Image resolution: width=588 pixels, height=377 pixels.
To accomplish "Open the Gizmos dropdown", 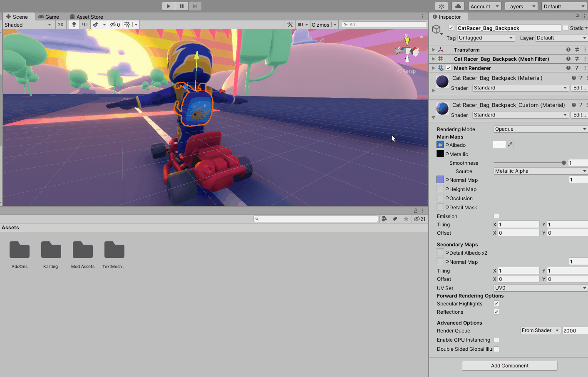I will tap(324, 25).
